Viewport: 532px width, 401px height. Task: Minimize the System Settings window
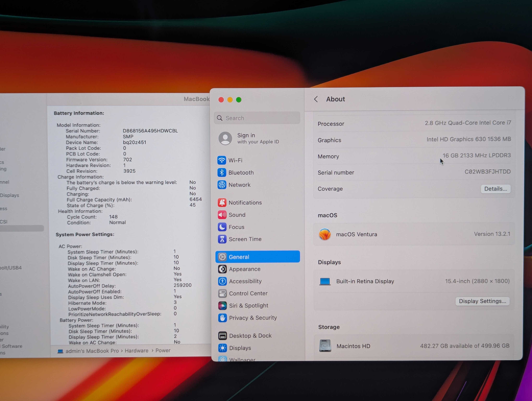230,100
